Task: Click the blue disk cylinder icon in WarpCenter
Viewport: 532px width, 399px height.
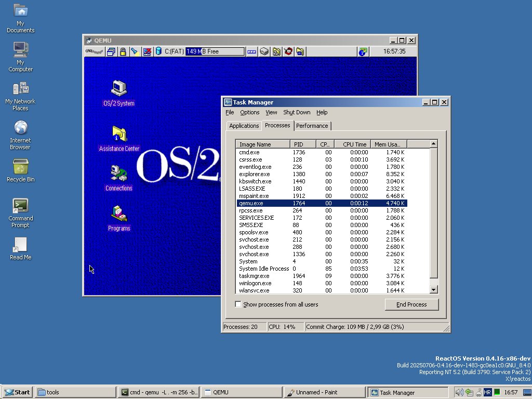Action: pos(158,51)
